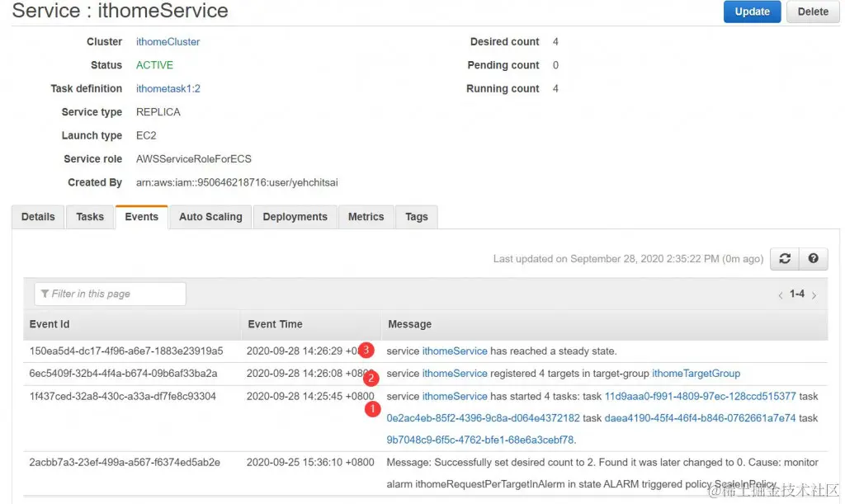
Task: Click the Service : ithomeService heading
Action: point(120,11)
